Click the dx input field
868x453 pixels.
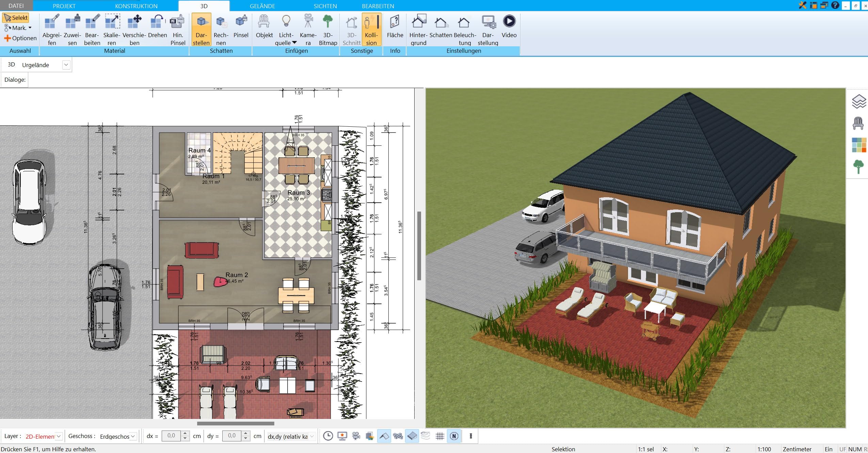pyautogui.click(x=171, y=436)
